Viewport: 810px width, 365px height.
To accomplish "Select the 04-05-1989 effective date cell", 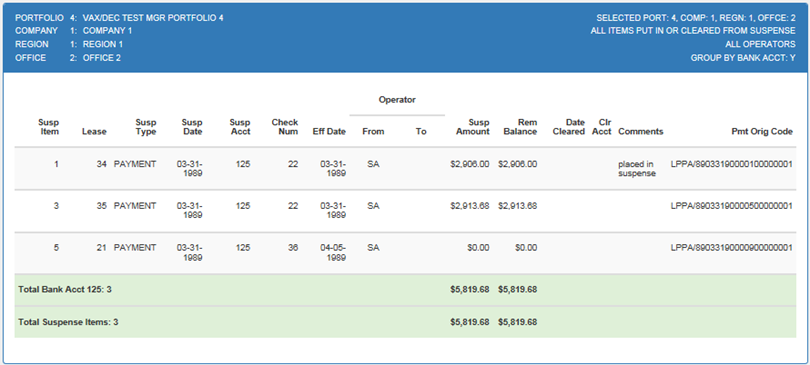I will pos(333,252).
